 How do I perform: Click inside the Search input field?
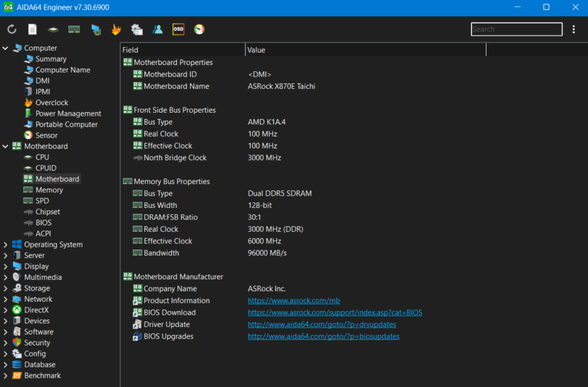coord(515,30)
